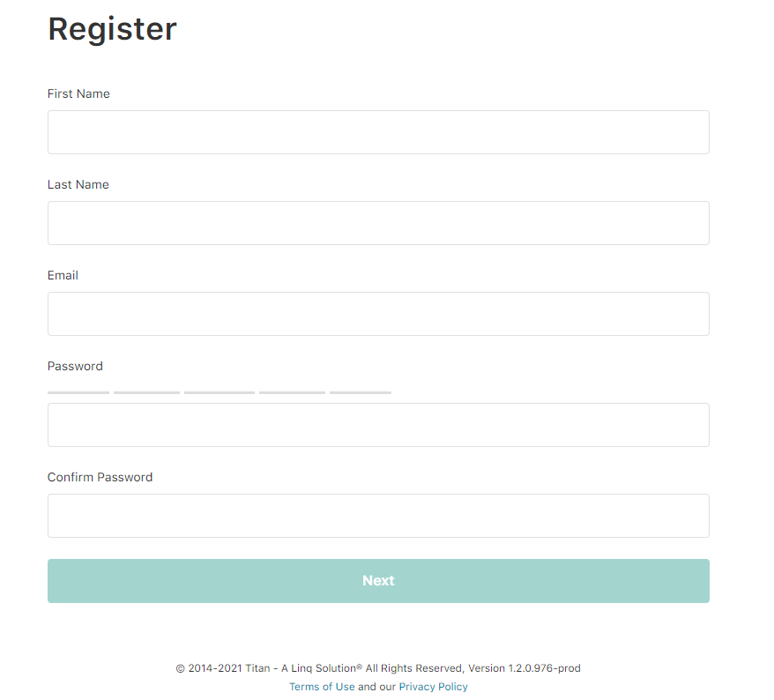Click the second password strength bar segment
The width and height of the screenshot is (774, 700).
tap(146, 392)
